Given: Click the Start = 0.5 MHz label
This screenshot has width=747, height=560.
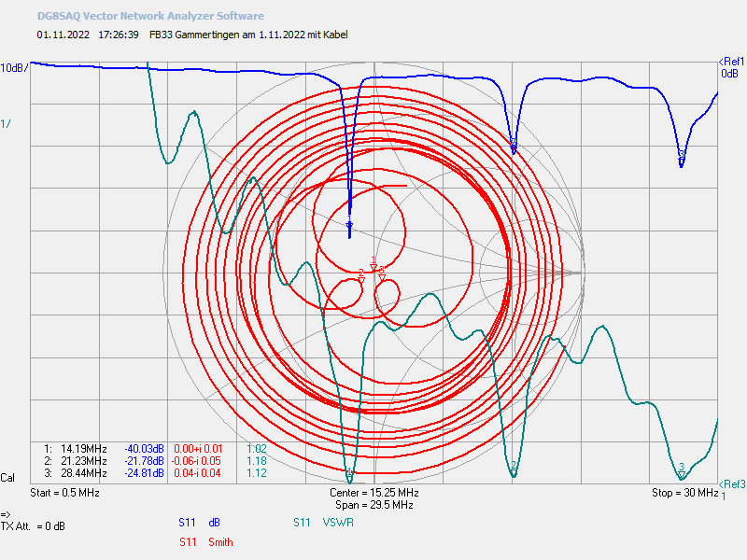Looking at the screenshot, I should (64, 493).
